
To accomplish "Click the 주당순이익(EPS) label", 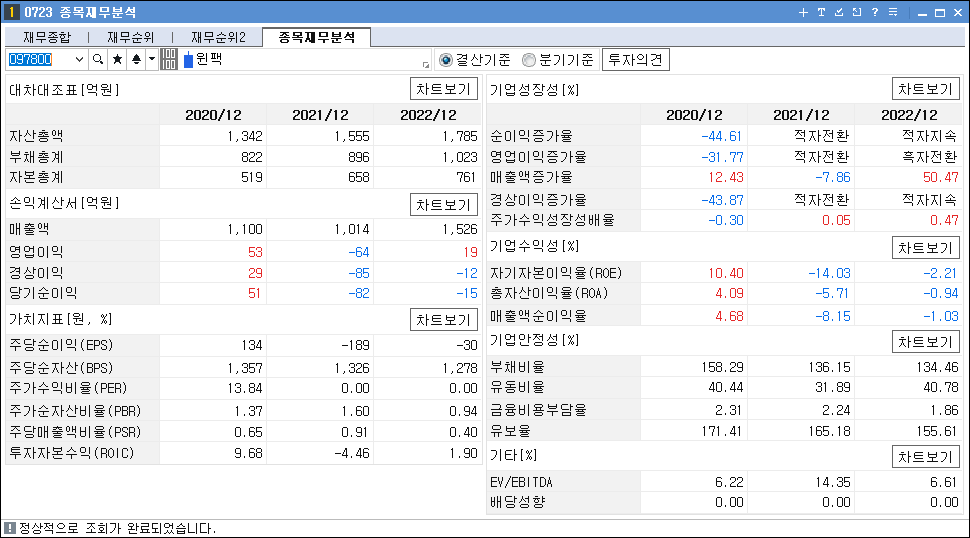I will click(61, 345).
